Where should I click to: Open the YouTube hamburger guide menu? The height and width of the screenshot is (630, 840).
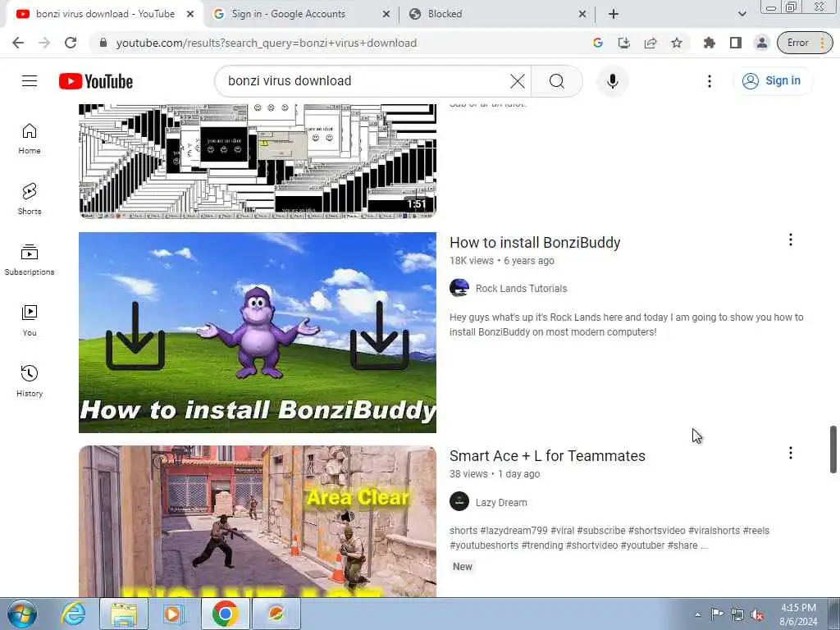30,81
